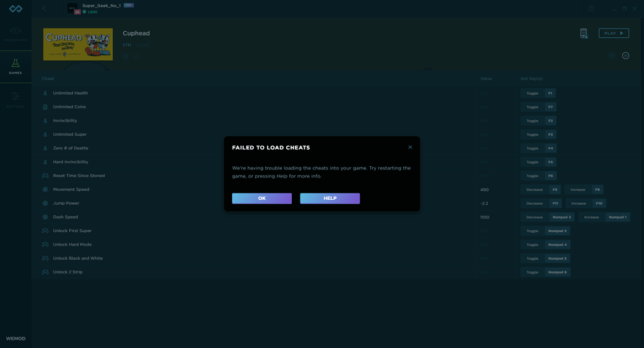The width and height of the screenshot is (644, 348).
Task: Close the Failed to Load Cheats dialog
Action: 410,148
